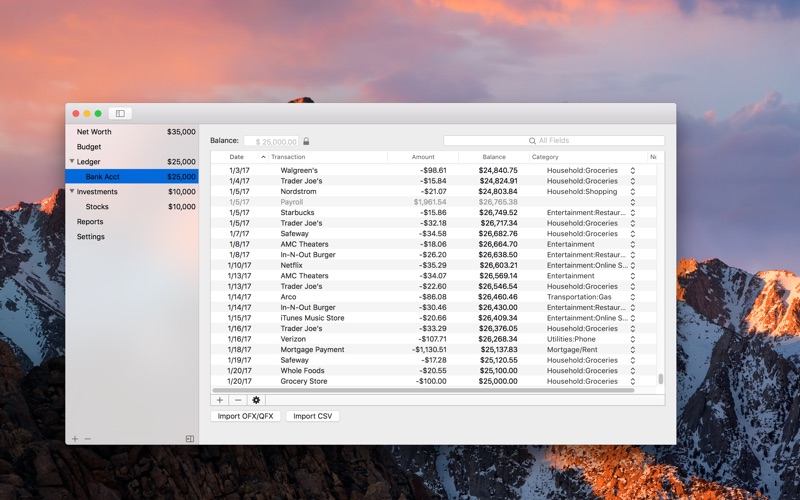
Task: Click the horizontal scrollbar of table
Action: point(423,390)
